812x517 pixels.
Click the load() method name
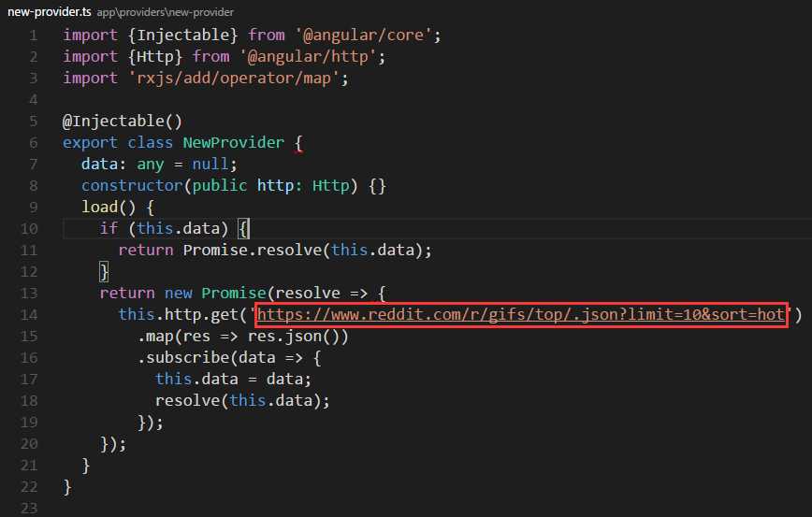click(x=100, y=207)
